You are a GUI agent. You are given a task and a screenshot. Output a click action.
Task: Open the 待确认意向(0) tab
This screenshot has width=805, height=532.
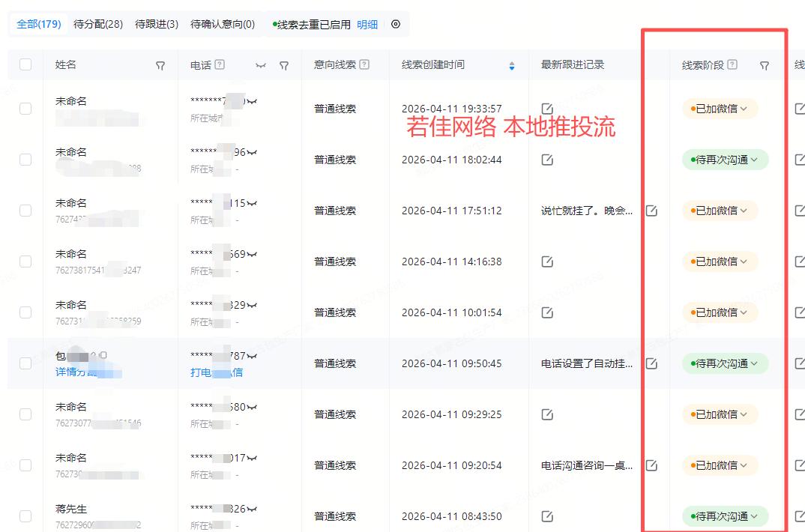(x=223, y=24)
